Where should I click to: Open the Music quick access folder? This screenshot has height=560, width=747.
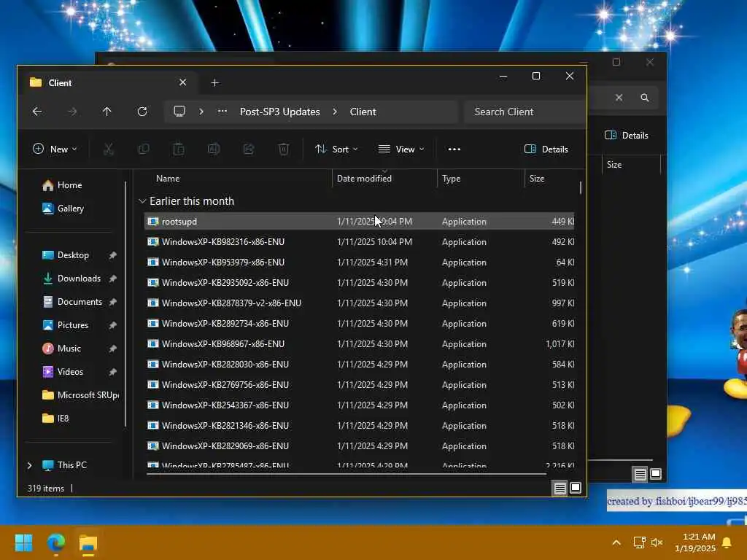(x=69, y=348)
